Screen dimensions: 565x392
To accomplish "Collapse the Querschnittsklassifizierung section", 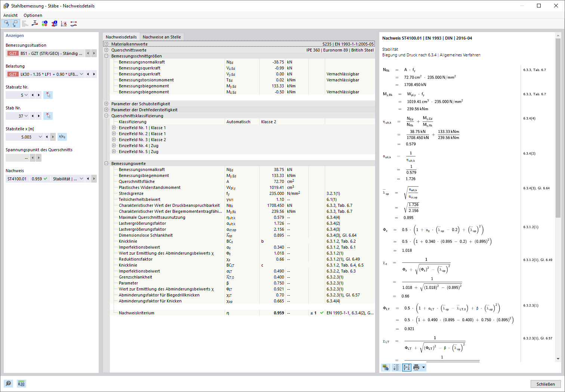I will coord(106,116).
